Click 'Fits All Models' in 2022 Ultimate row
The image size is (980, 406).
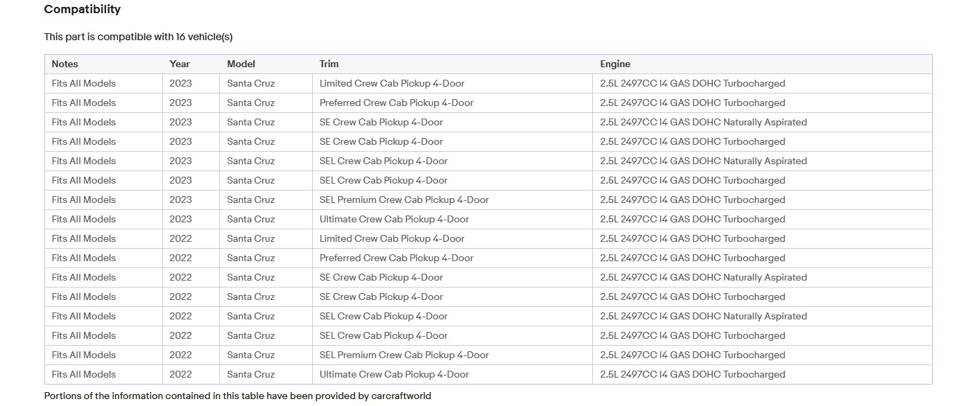(84, 374)
